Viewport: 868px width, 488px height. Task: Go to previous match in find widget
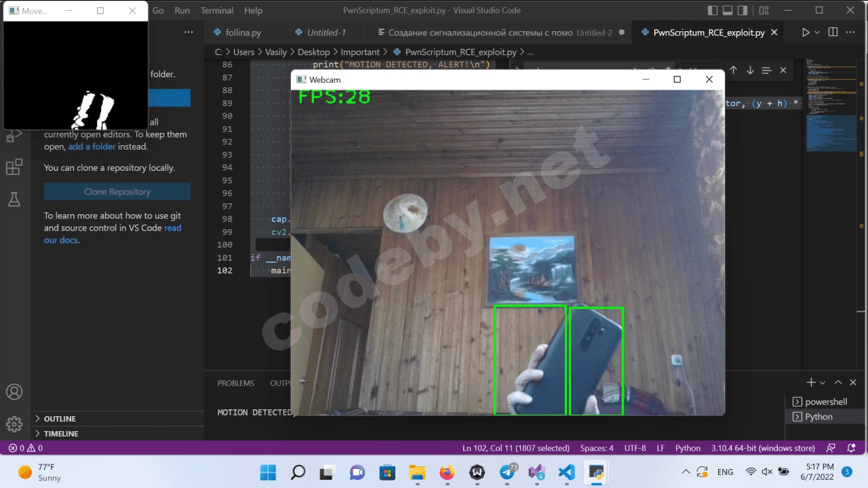pos(733,70)
